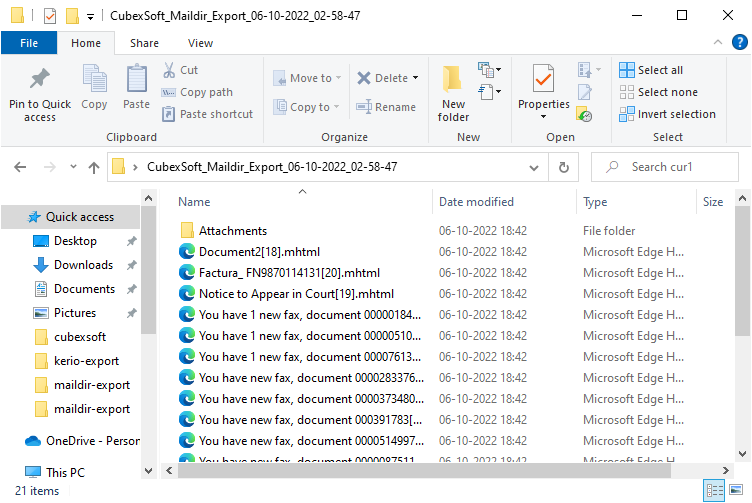Select cubexsoft folder in navigation pane
The height and width of the screenshot is (503, 752).
pyautogui.click(x=80, y=337)
